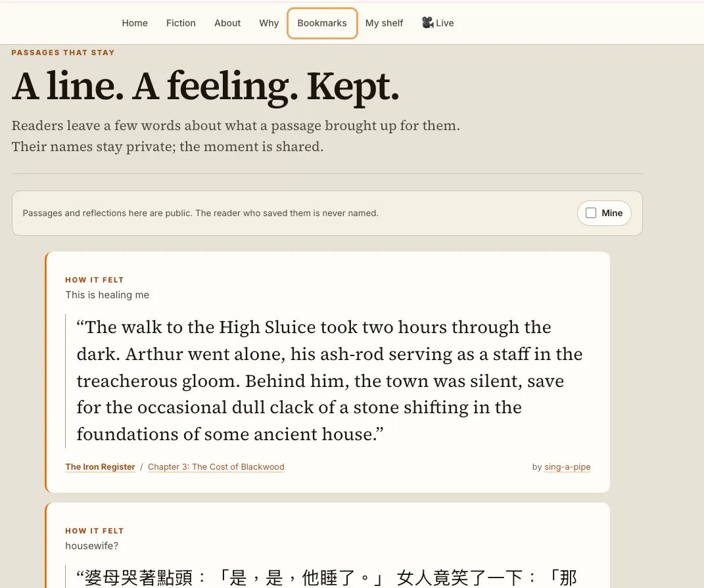View author sing-a-pipe's profile
704x588 pixels.
coord(567,467)
